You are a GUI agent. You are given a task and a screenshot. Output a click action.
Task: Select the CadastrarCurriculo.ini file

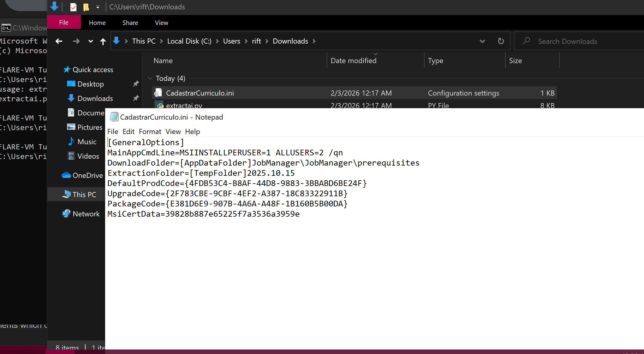coord(354,93)
